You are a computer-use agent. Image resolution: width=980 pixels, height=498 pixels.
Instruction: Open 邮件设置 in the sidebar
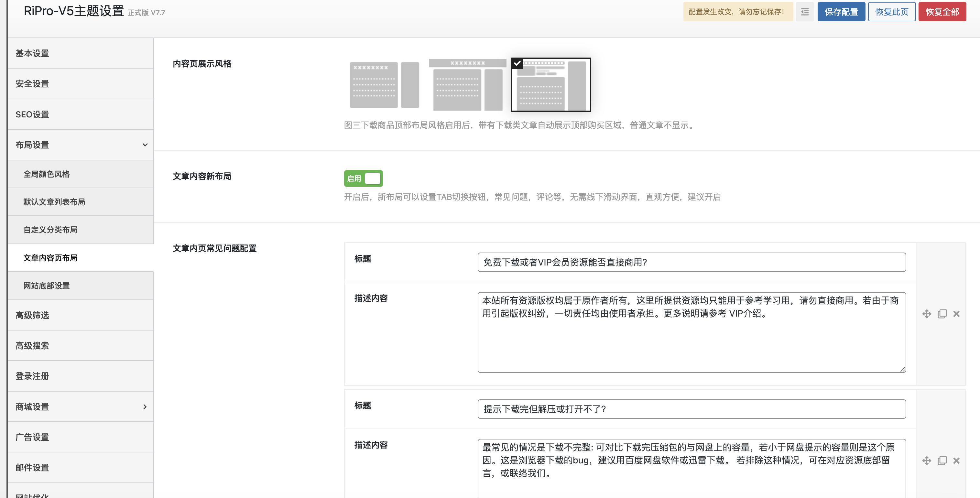[x=81, y=468]
